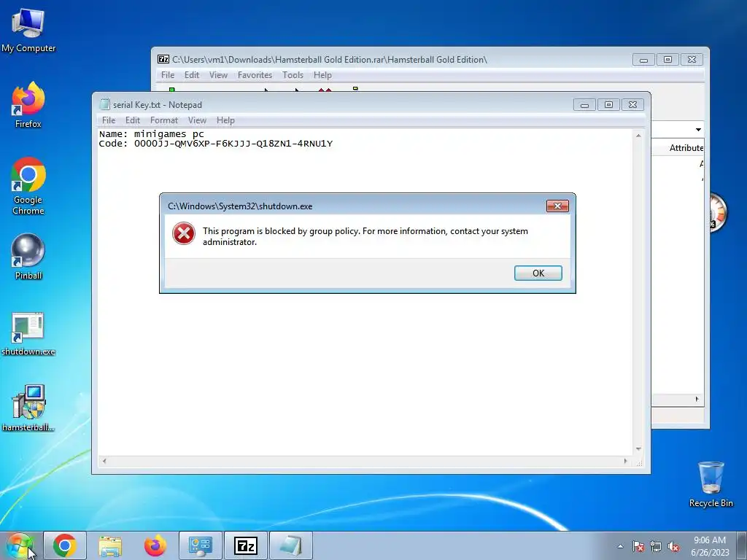Click the muted volume tray icon
Viewport: 747px width, 560px height.
pyautogui.click(x=673, y=547)
